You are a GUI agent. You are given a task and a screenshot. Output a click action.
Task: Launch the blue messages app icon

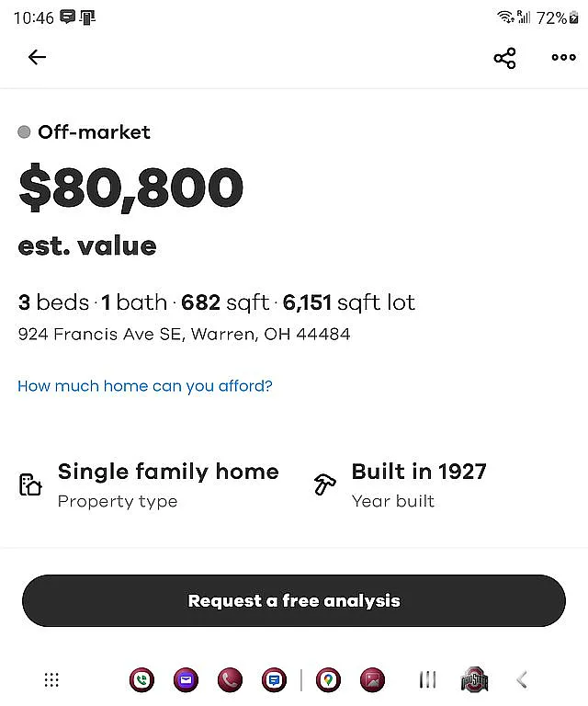coord(273,680)
